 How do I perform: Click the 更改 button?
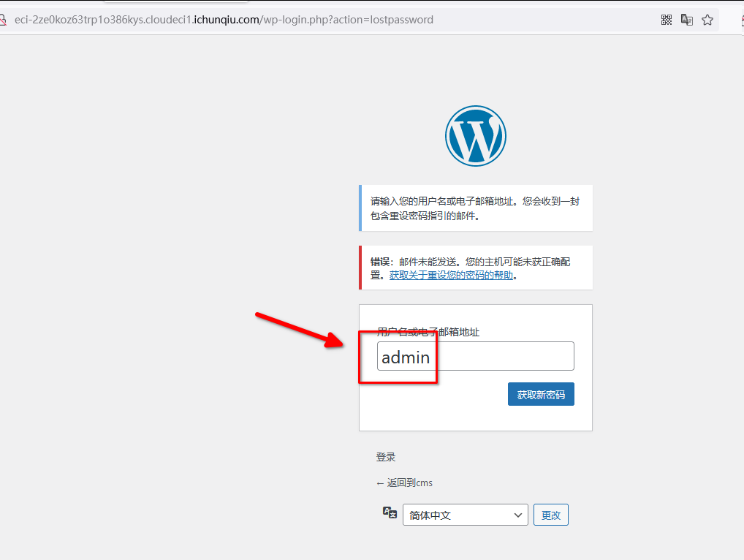(550, 515)
